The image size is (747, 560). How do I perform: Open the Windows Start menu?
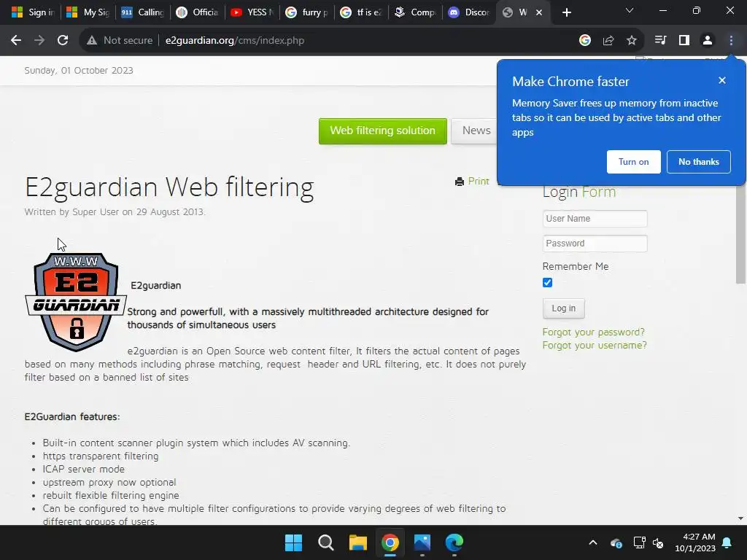coord(293,542)
